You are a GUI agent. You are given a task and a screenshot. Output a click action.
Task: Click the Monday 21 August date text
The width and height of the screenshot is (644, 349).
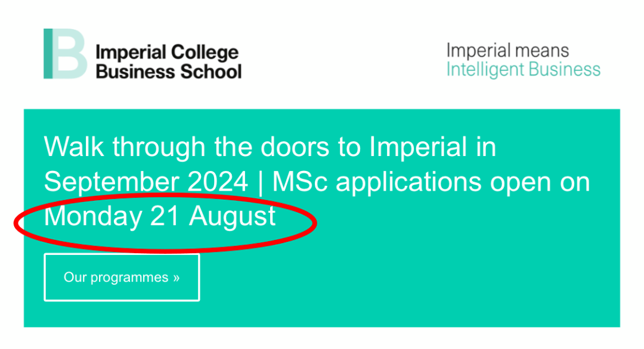tap(160, 216)
